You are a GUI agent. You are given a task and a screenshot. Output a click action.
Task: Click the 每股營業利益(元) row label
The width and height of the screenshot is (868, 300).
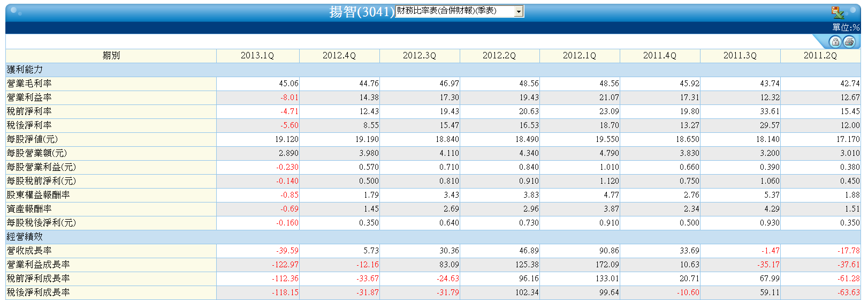(41, 167)
